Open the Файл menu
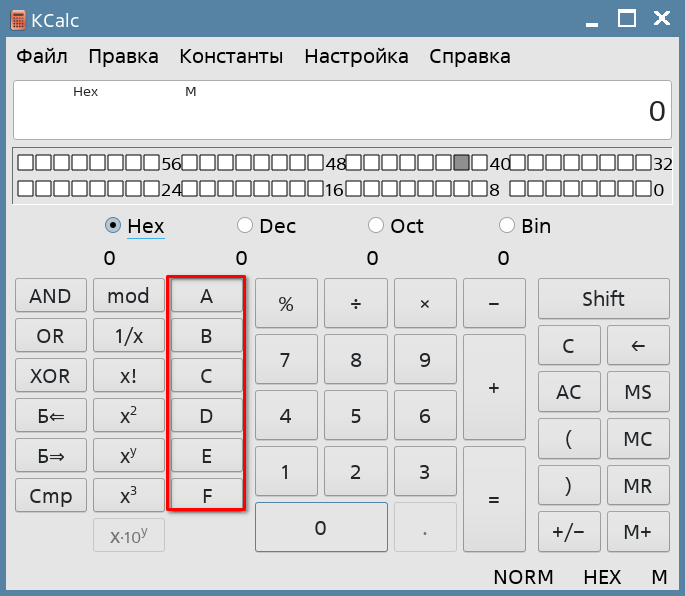Viewport: 685px width, 596px height. pyautogui.click(x=42, y=56)
